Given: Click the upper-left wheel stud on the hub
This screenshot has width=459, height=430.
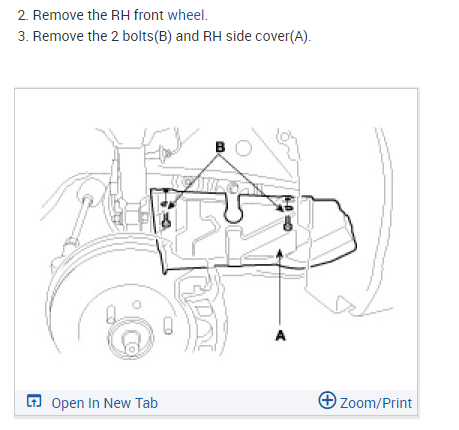Looking at the screenshot, I should click(111, 314).
